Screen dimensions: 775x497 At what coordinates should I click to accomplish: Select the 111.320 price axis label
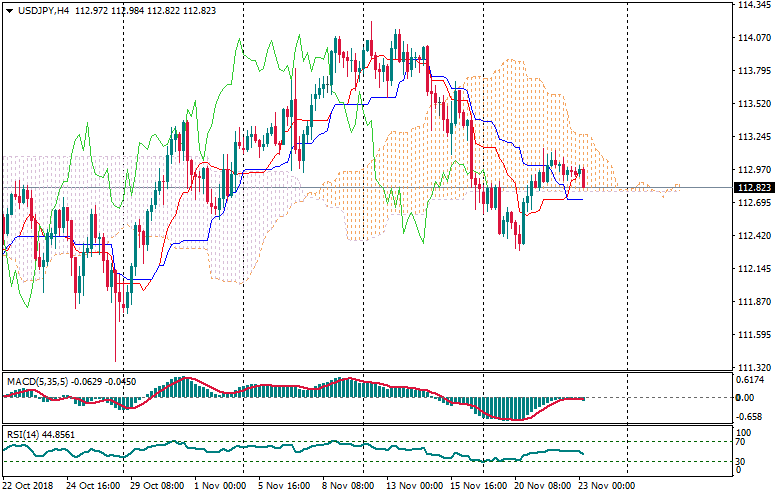(x=750, y=368)
